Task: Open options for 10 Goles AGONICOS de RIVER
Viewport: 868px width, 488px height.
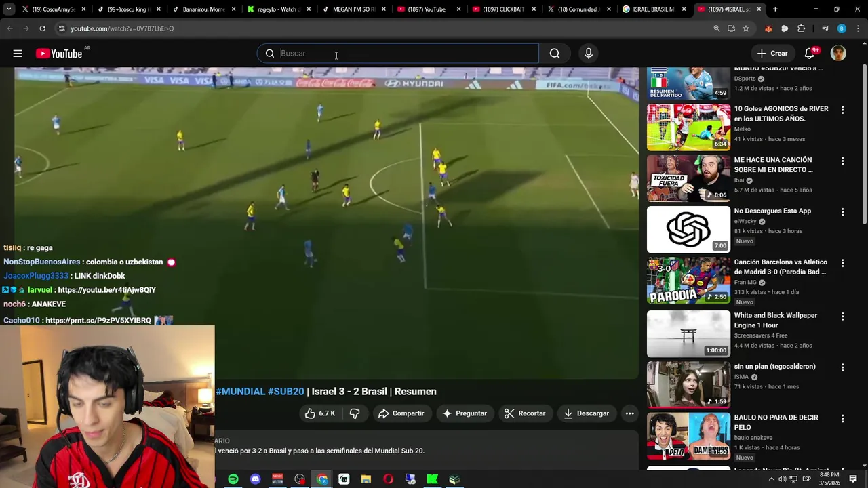Action: pos(842,110)
